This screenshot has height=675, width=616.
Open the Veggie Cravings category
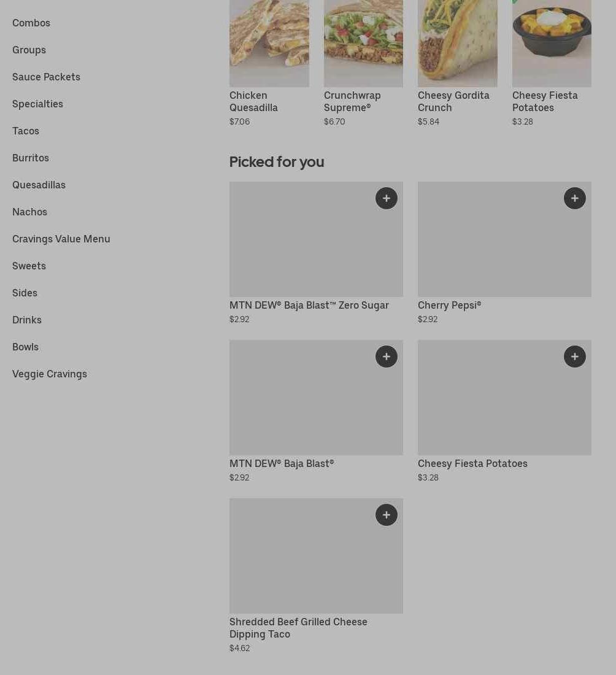pyautogui.click(x=50, y=374)
